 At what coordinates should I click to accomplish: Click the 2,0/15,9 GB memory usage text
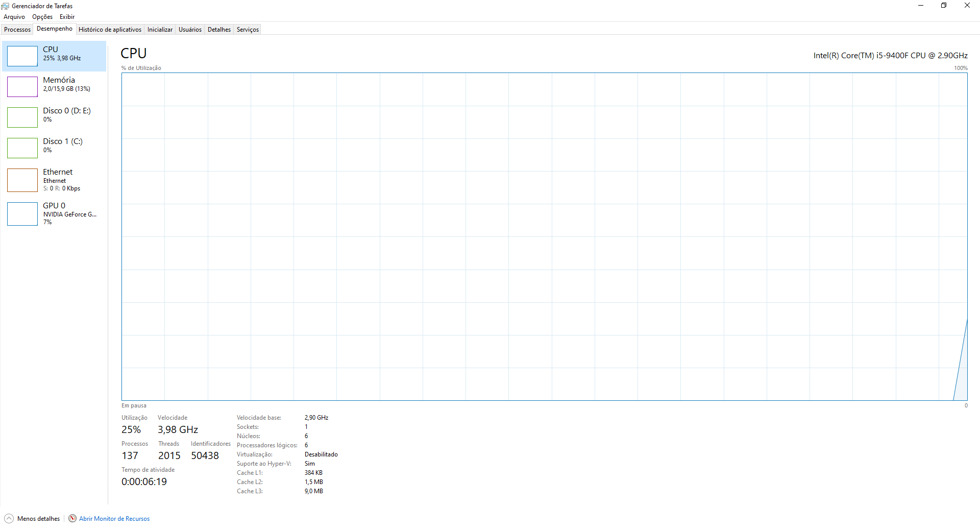pos(67,89)
